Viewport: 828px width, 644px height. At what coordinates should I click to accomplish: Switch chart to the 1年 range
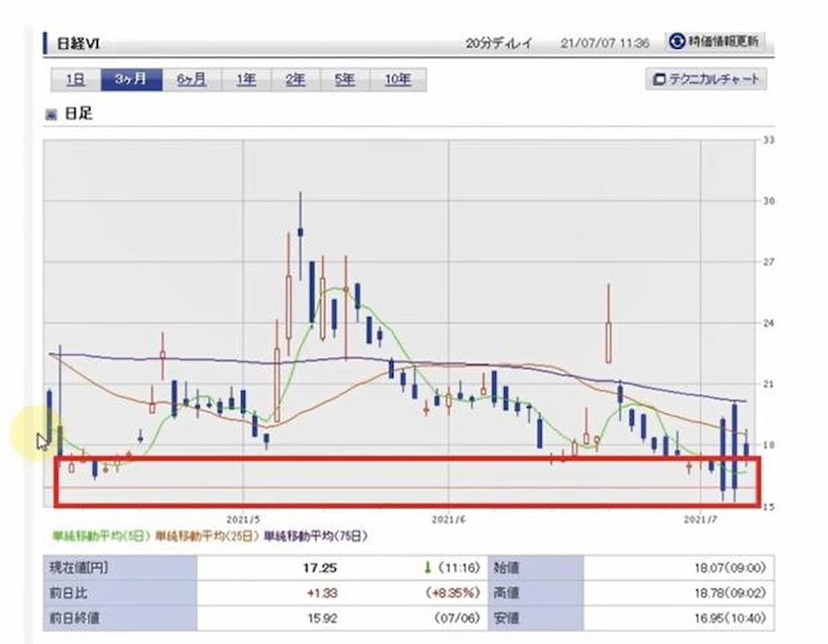click(246, 80)
